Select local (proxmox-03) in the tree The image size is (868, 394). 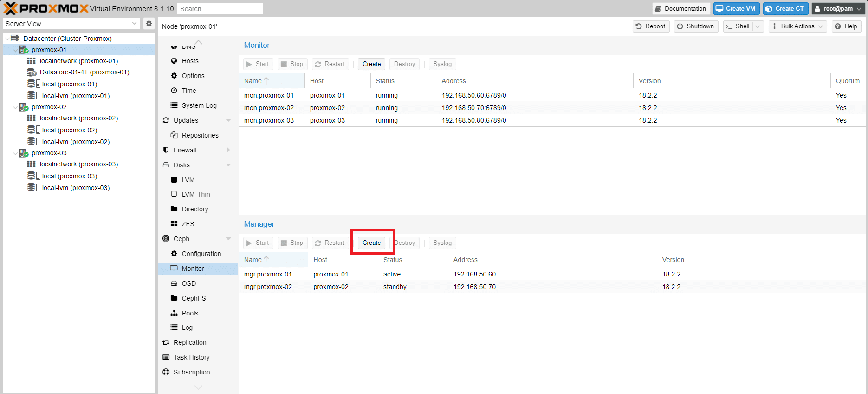[x=70, y=176]
